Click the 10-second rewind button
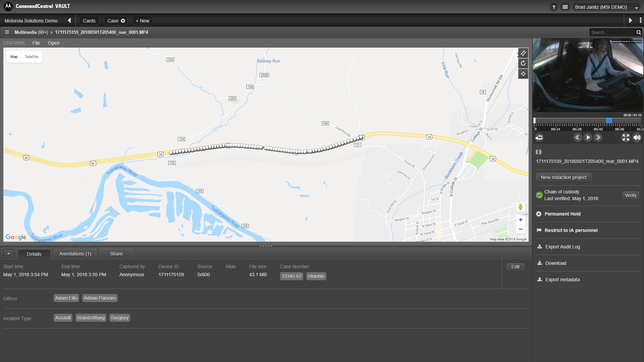This screenshot has height=362, width=644. pos(539,137)
